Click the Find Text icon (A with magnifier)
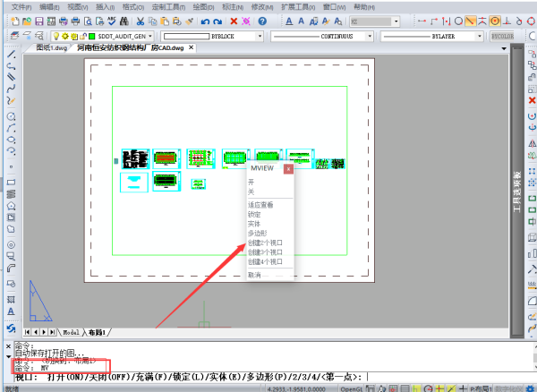The image size is (537, 392). pyautogui.click(x=338, y=21)
